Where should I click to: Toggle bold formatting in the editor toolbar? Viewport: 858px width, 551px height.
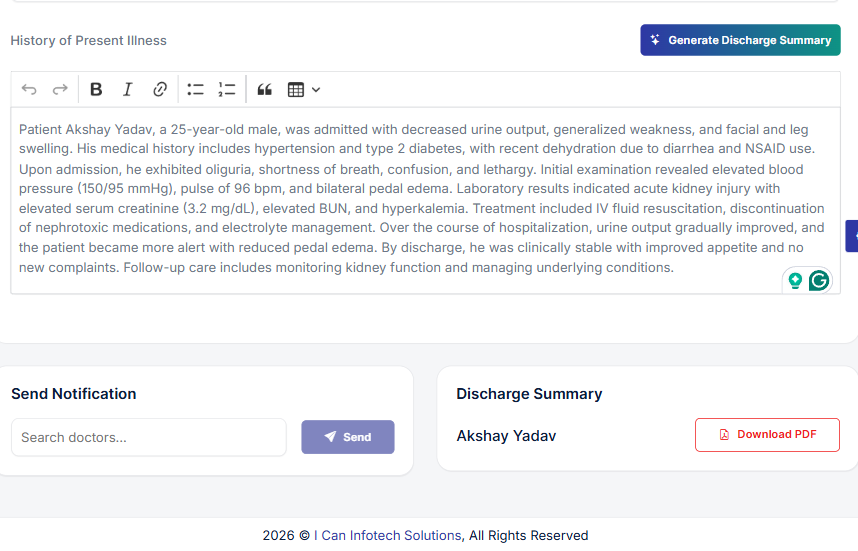96,90
